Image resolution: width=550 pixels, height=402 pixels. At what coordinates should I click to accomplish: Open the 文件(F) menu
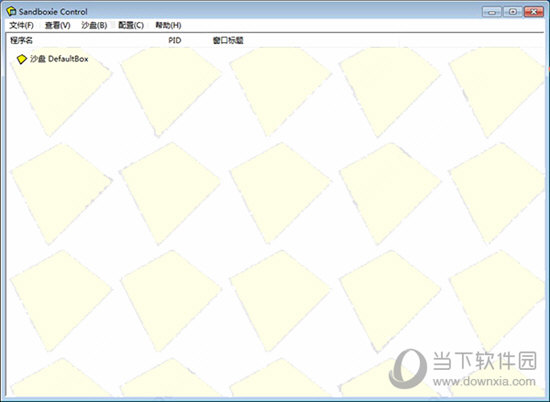coord(21,25)
